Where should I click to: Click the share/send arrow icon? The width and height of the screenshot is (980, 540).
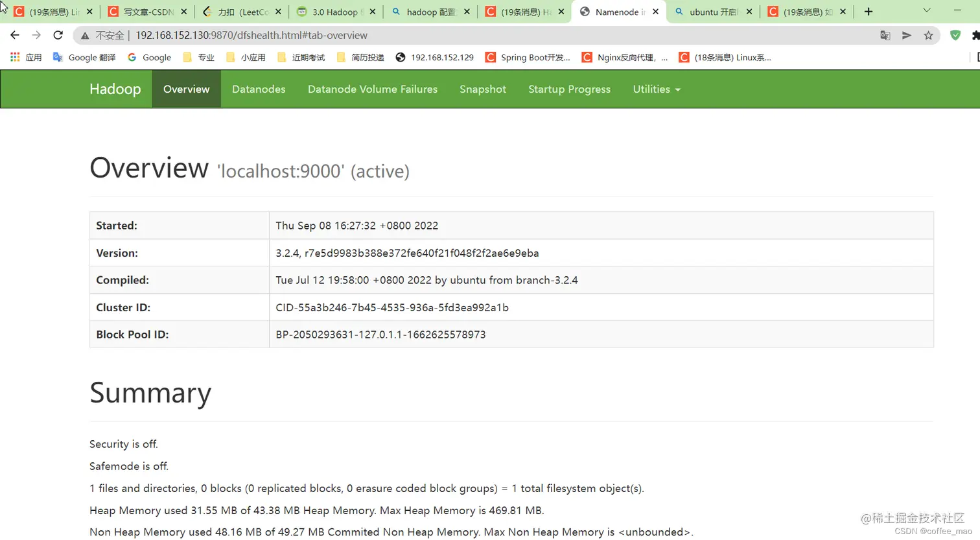point(907,36)
